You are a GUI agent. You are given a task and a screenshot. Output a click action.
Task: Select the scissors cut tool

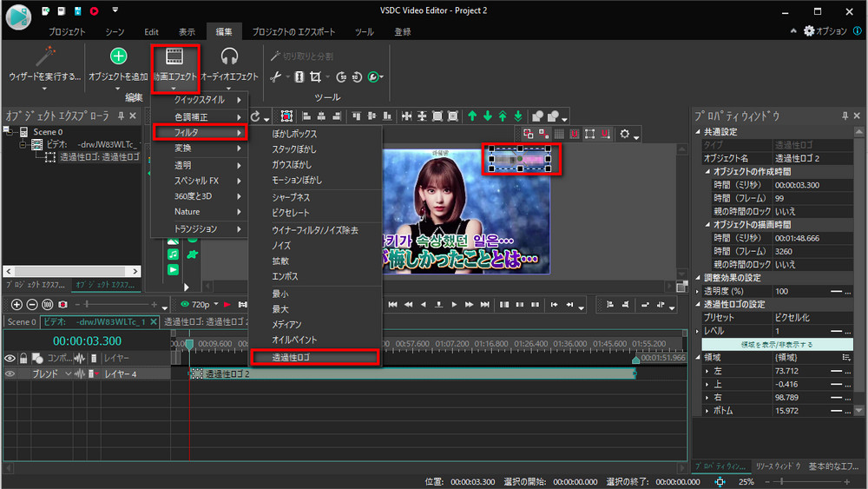(275, 76)
